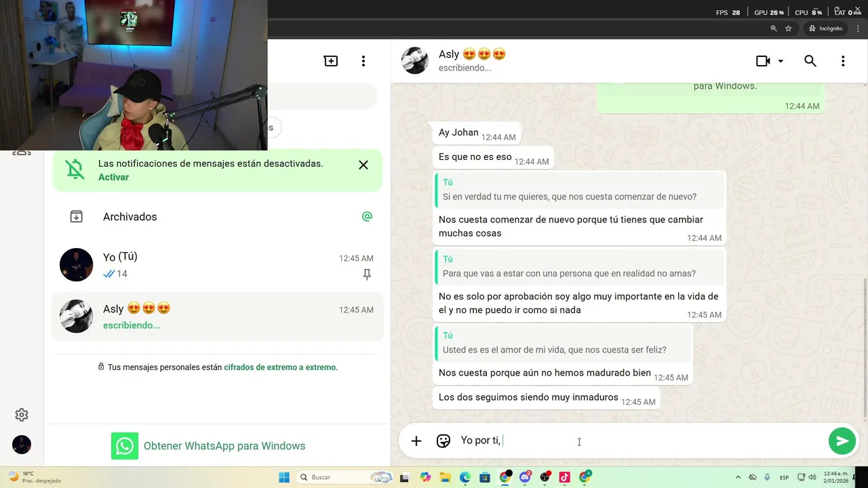Click the "Es que no es eso" message

[493, 157]
